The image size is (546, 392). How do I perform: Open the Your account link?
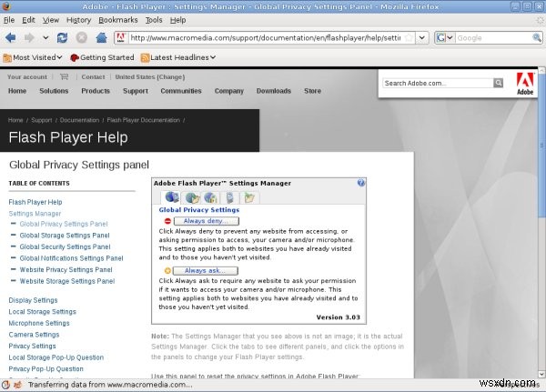click(x=27, y=77)
